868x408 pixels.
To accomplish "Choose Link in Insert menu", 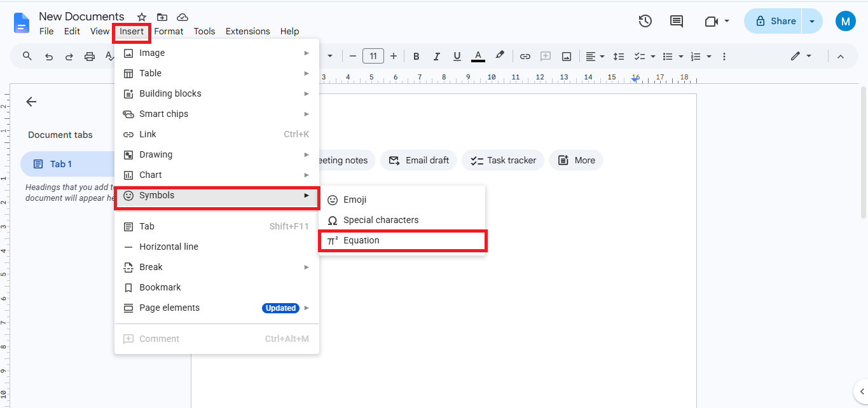I will (x=217, y=134).
